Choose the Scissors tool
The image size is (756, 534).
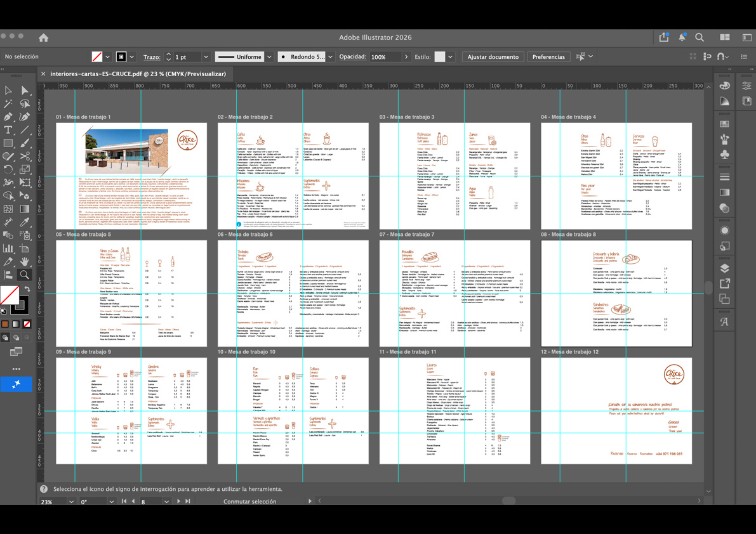point(25,156)
